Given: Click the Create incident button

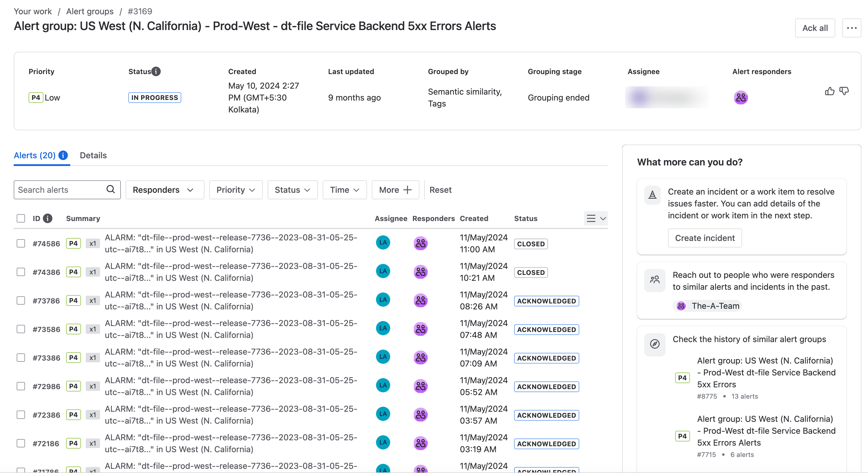Looking at the screenshot, I should point(705,238).
